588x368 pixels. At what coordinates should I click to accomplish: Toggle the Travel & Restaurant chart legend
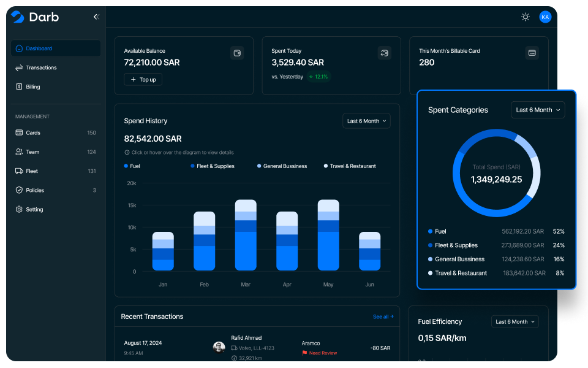click(x=350, y=166)
